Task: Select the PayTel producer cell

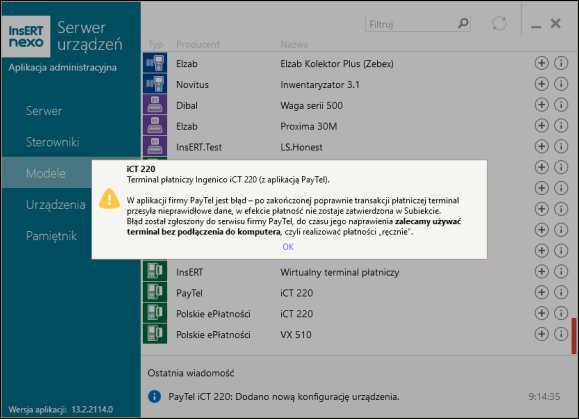Action: point(189,293)
